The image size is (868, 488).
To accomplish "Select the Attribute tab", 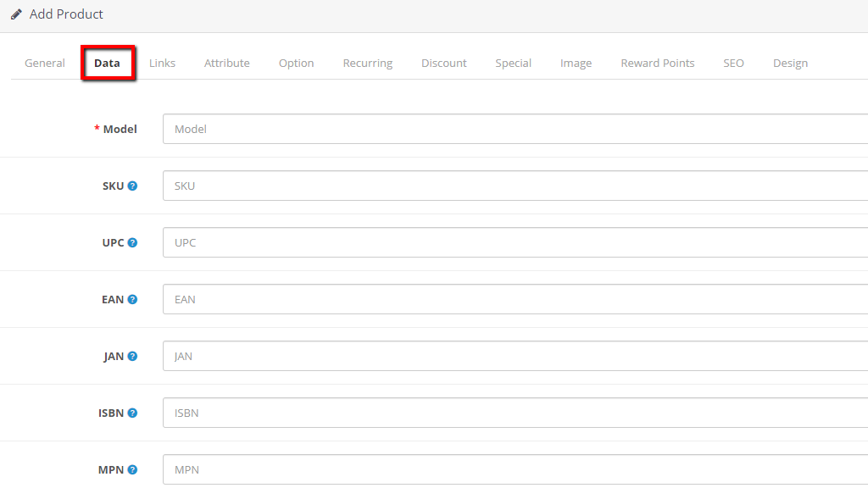I will tap(226, 62).
